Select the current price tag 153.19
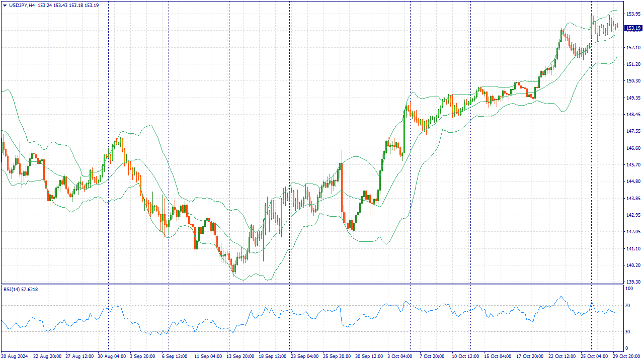This screenshot has height=362, width=644. (633, 28)
